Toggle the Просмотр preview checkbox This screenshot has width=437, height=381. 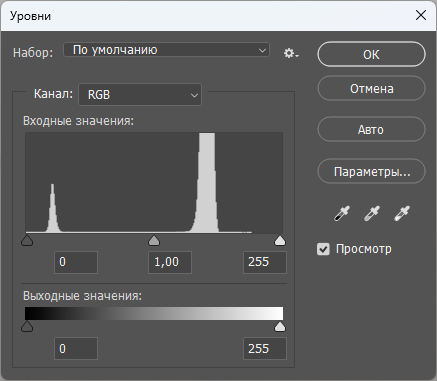pos(323,249)
